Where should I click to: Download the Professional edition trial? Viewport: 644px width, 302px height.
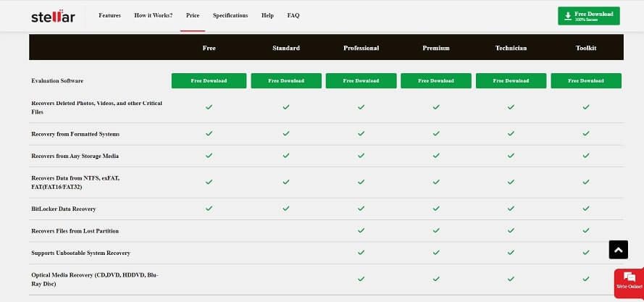tap(361, 81)
